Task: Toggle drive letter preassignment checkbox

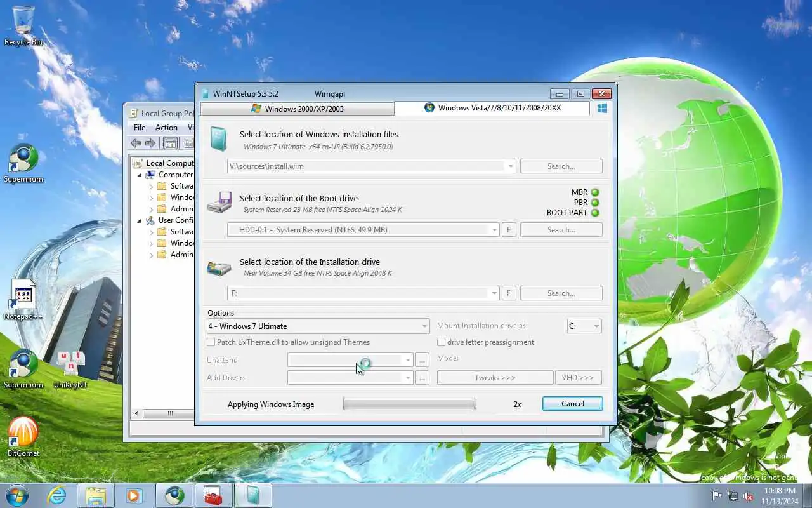Action: (x=442, y=342)
